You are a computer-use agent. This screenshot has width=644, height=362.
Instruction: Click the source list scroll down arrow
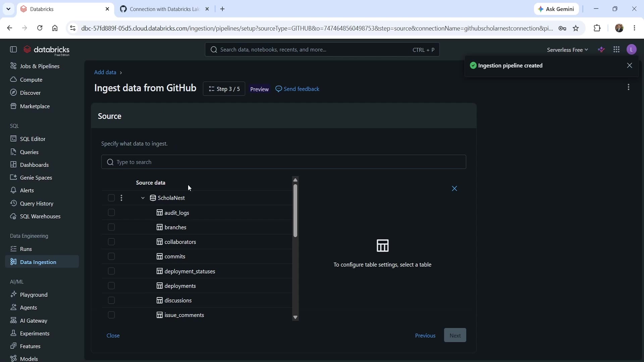(295, 317)
